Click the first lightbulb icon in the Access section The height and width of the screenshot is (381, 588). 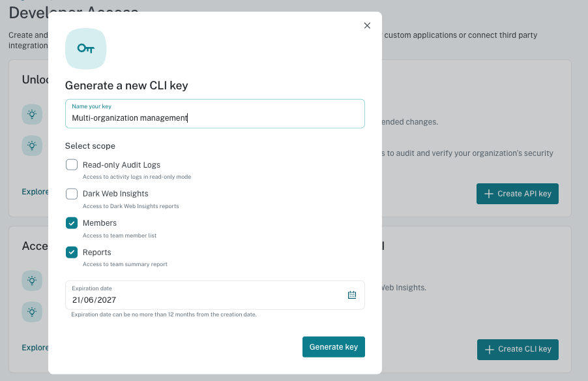pos(32,281)
